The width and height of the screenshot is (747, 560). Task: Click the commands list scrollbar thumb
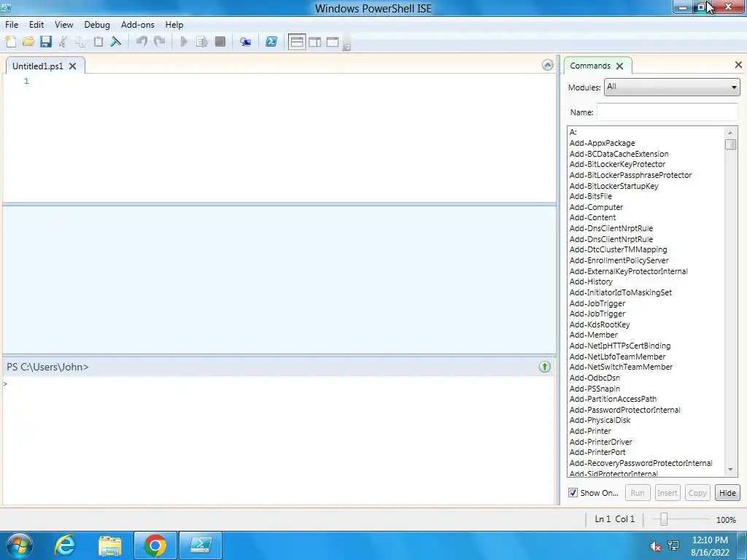tap(730, 144)
